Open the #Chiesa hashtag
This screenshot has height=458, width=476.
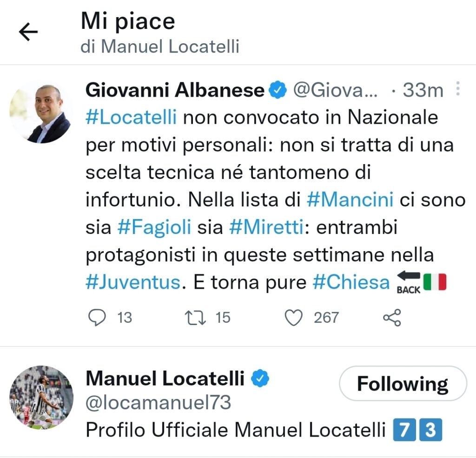pos(351,282)
